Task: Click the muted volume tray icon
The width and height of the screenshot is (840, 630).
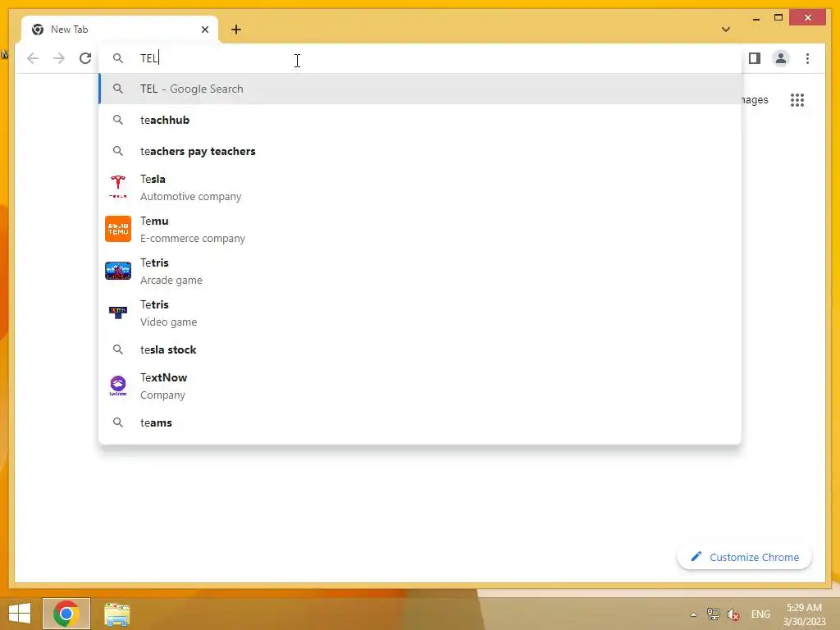Action: pos(733,614)
